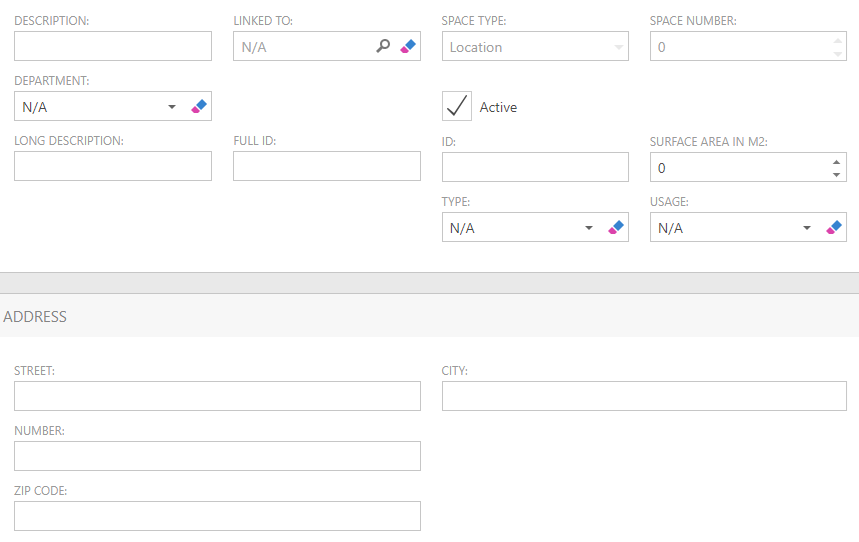Click the search magnifier in Linked To
This screenshot has height=542, width=859.
[x=382, y=46]
